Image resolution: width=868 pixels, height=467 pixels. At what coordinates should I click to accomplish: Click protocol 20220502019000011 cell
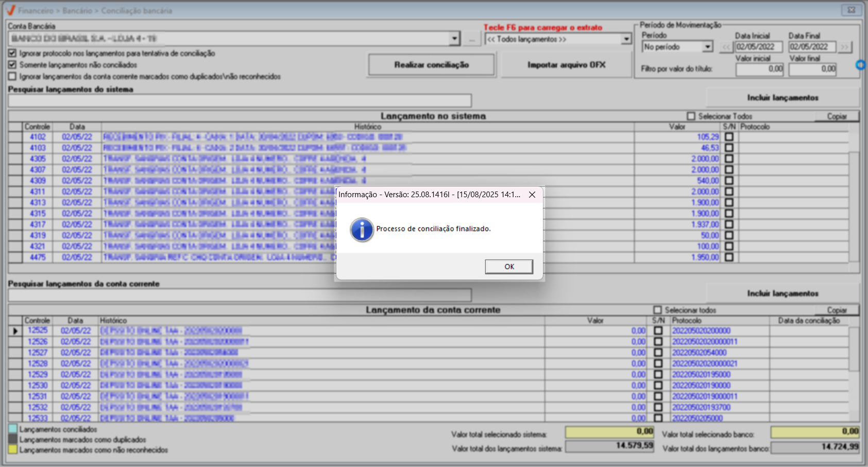coord(720,396)
